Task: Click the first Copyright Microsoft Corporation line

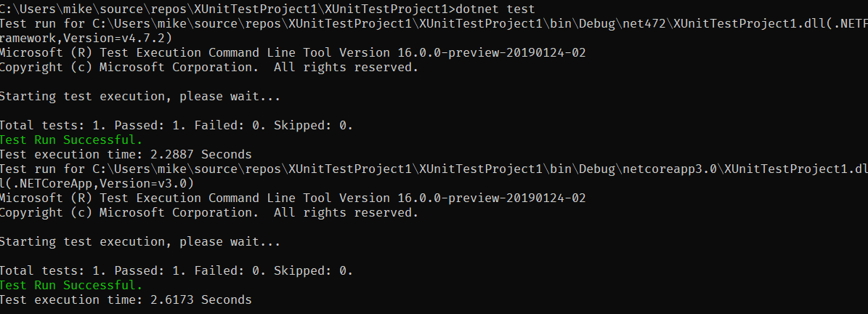Action: click(208, 67)
